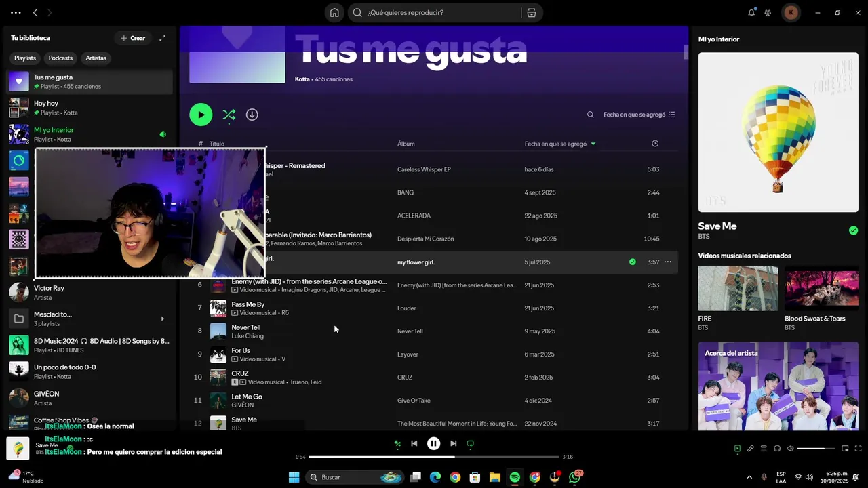Click the Let Me Go song row
The image size is (868, 488).
434,401
